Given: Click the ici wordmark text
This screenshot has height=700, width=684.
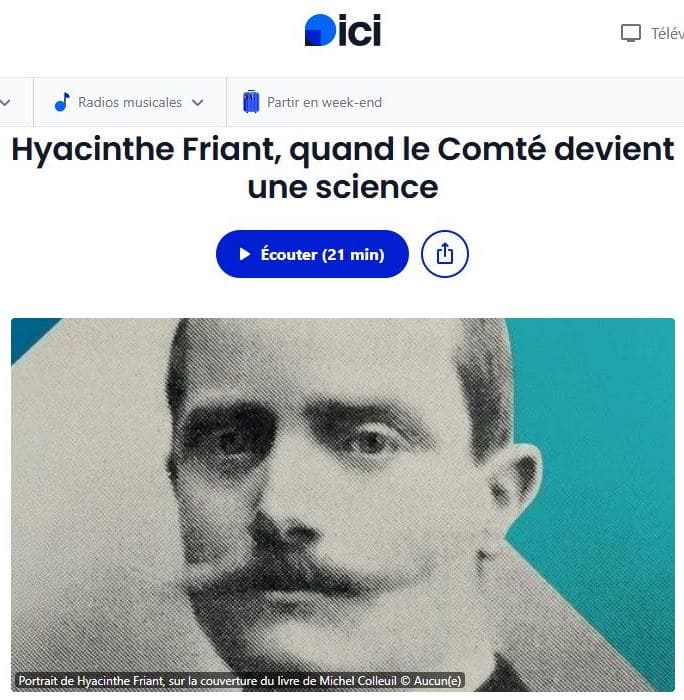Looking at the screenshot, I should [x=360, y=30].
